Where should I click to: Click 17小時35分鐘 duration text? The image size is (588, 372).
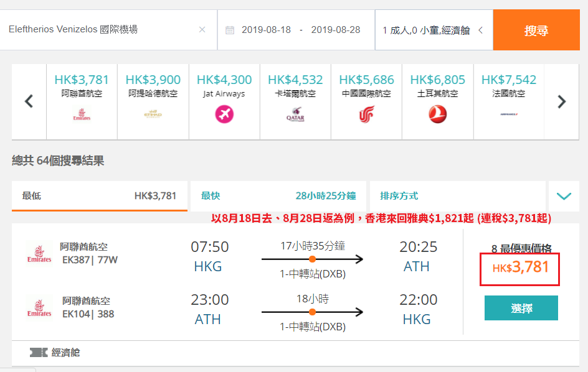pyautogui.click(x=313, y=246)
